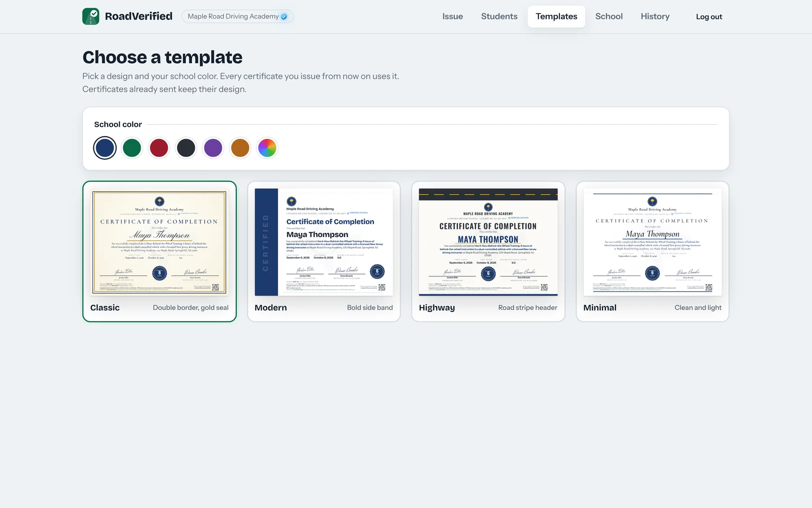The width and height of the screenshot is (812, 508).
Task: Select the Templates tab
Action: click(556, 16)
